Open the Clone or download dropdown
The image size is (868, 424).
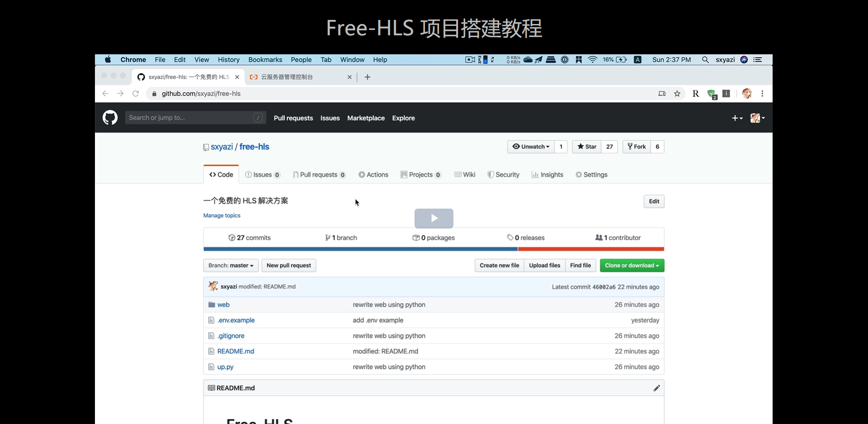(632, 265)
